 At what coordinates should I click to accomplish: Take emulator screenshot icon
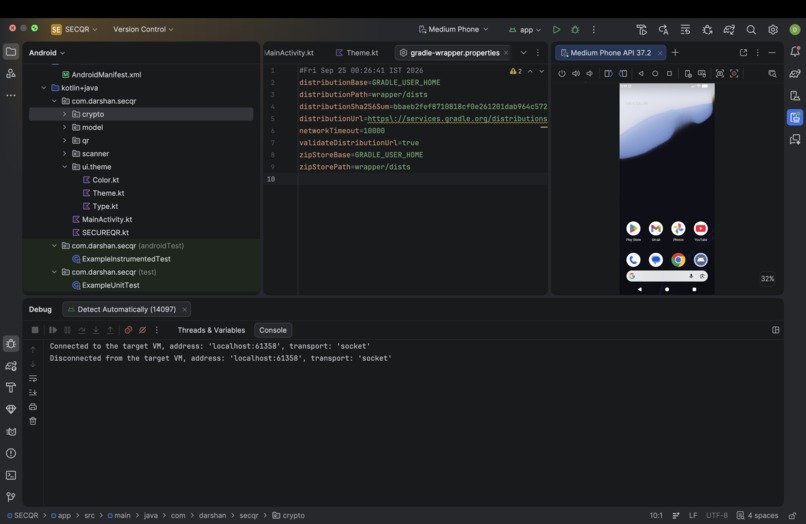pos(720,74)
